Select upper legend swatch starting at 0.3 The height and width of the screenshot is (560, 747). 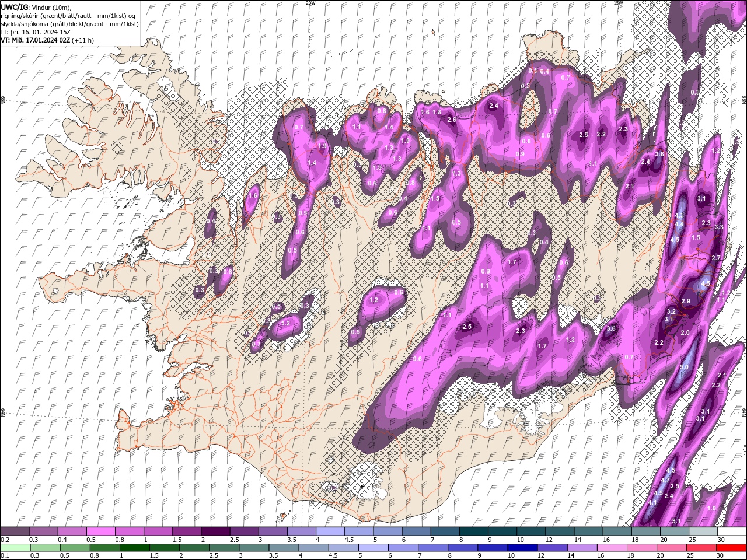pyautogui.click(x=43, y=531)
